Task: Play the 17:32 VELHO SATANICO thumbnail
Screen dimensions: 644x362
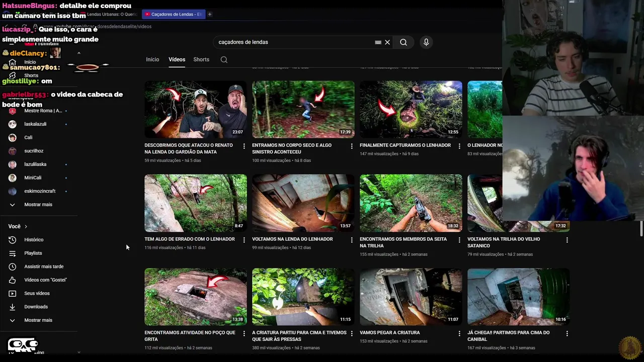Action: coord(518,203)
